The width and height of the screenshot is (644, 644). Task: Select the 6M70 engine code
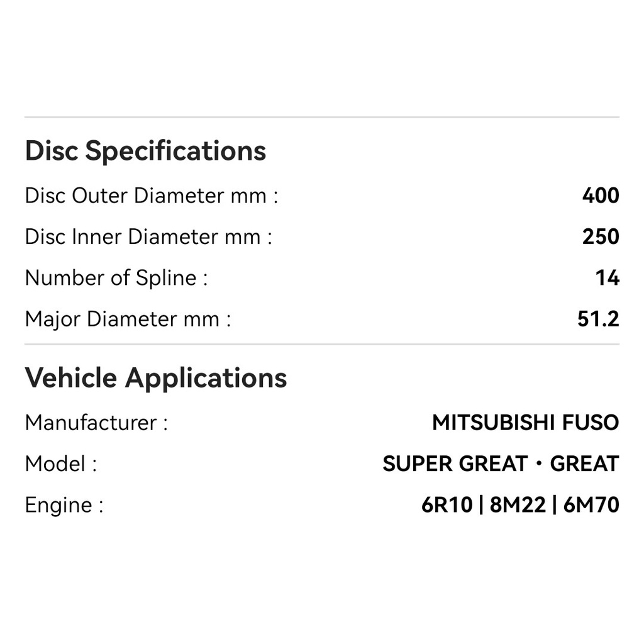[591, 505]
